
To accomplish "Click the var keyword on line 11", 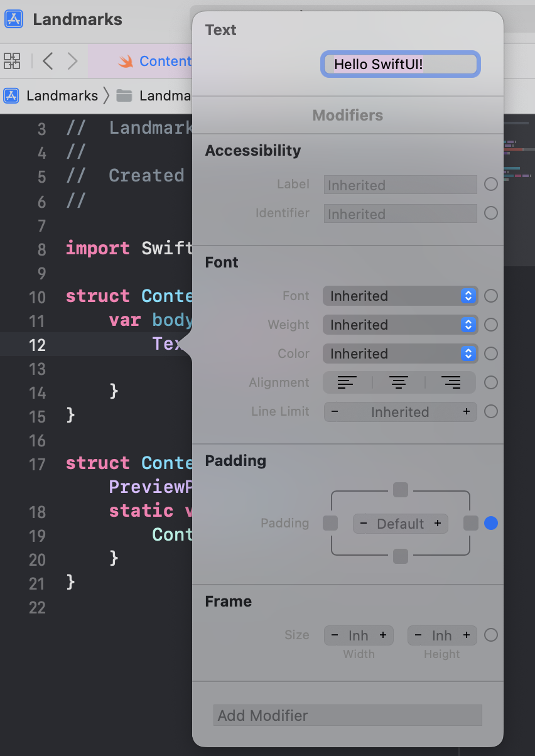I will tap(124, 320).
